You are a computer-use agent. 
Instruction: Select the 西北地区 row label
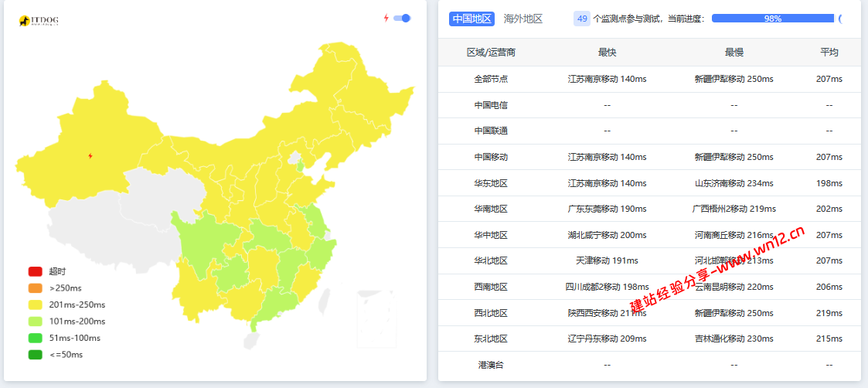pyautogui.click(x=491, y=313)
